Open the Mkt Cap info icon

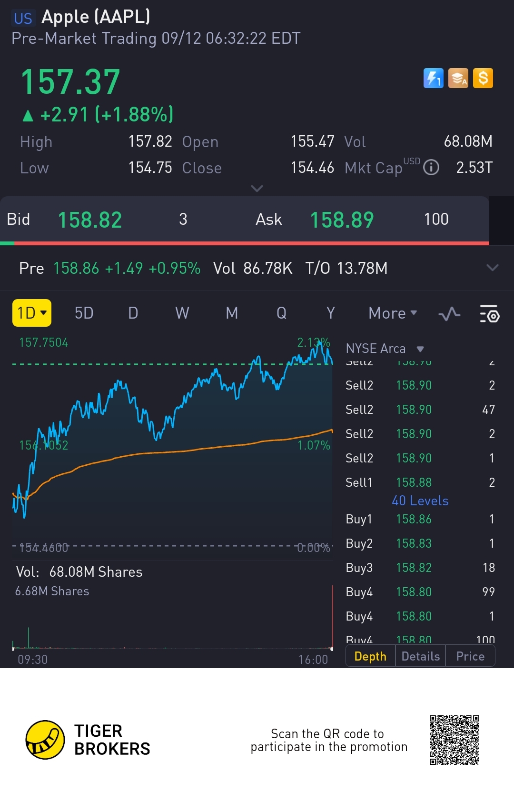pos(431,168)
